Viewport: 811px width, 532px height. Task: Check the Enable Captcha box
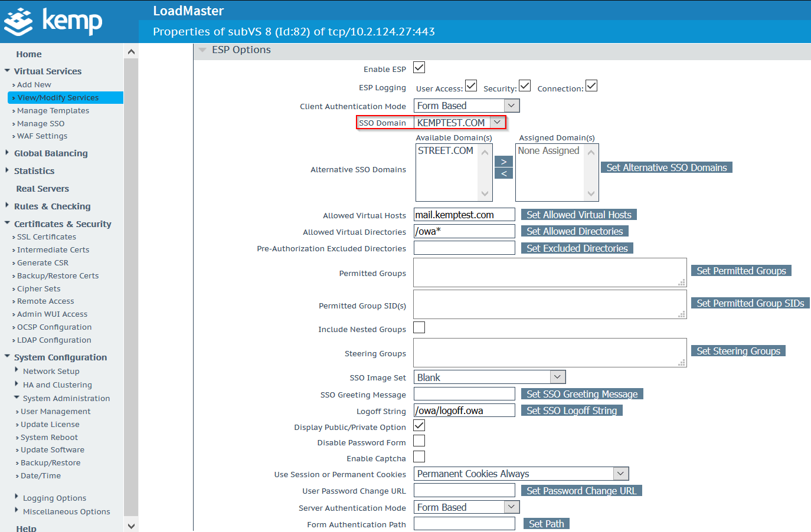point(419,457)
